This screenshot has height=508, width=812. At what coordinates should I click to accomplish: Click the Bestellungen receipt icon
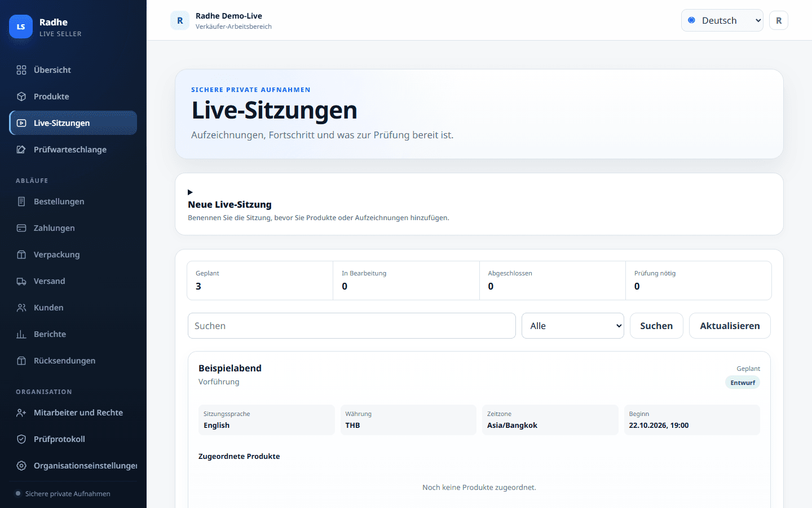(x=21, y=202)
